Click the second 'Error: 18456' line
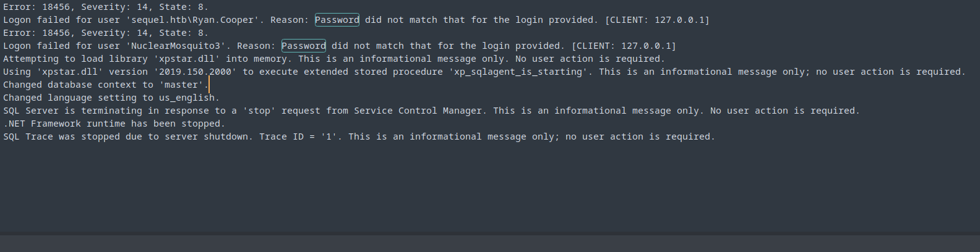This screenshot has width=980, height=252. tap(106, 33)
